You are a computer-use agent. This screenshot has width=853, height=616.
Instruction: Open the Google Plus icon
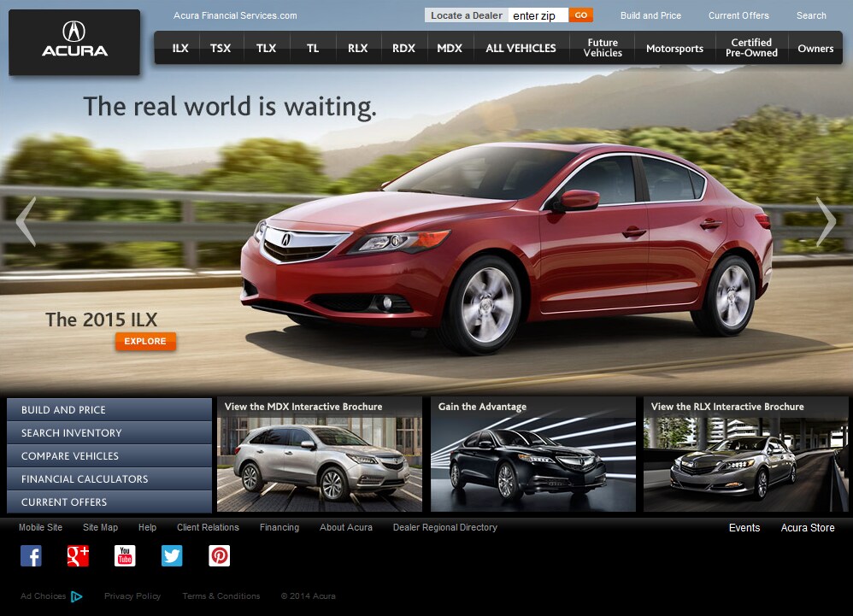tap(78, 555)
